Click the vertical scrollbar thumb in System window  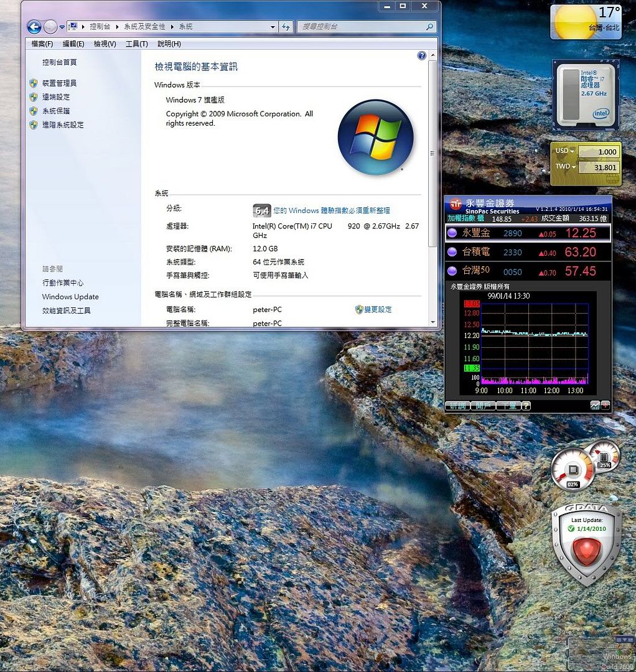(x=433, y=153)
